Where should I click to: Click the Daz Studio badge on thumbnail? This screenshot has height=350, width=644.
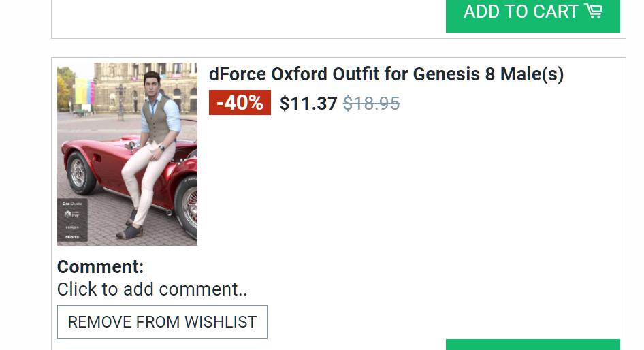tap(72, 204)
